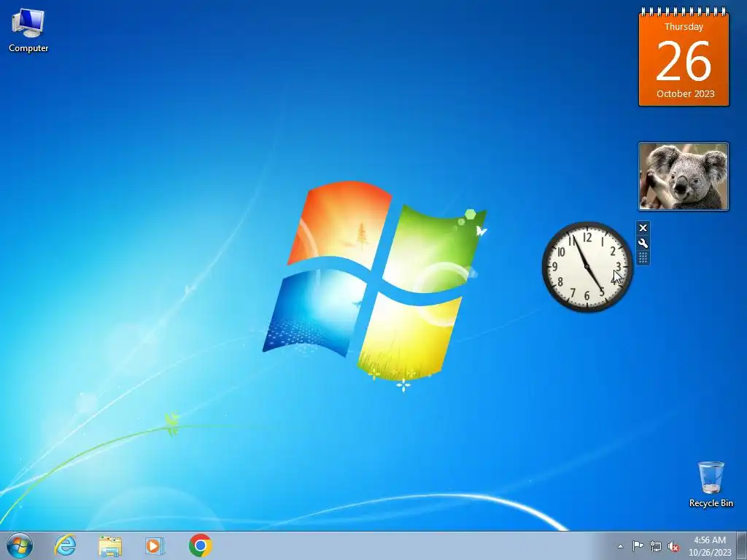Open Action Center flag icon in tray
This screenshot has height=560, width=747.
pyautogui.click(x=638, y=546)
